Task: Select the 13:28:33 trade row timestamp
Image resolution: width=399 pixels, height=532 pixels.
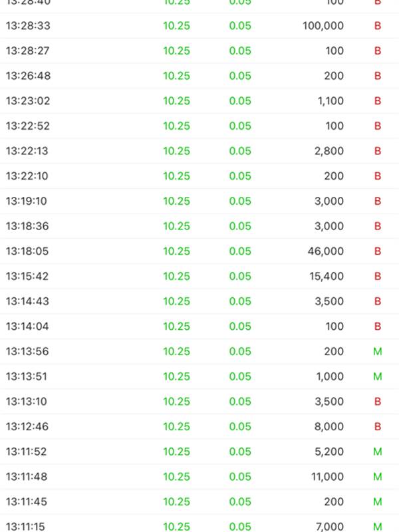Action: [x=28, y=26]
